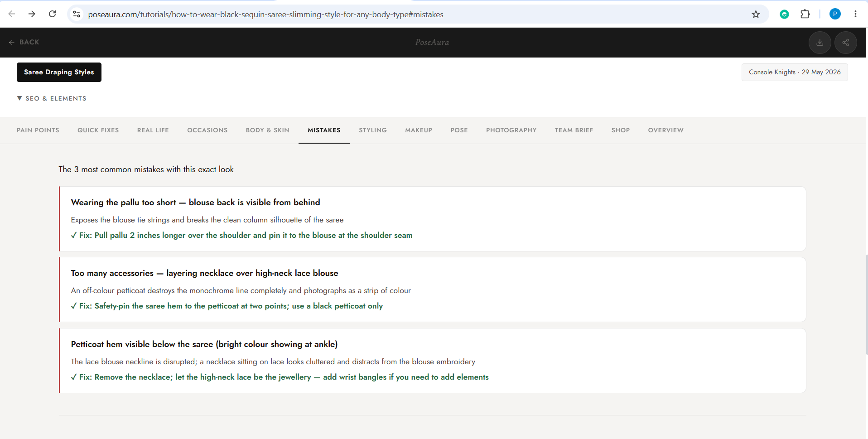Click heading 'The 3 most common mistakes with this exact look'

pos(146,169)
